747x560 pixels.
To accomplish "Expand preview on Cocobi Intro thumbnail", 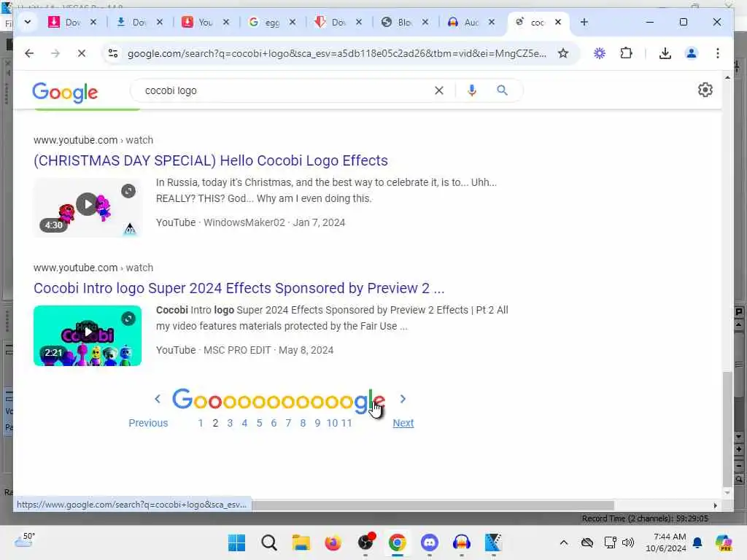I will point(128,319).
